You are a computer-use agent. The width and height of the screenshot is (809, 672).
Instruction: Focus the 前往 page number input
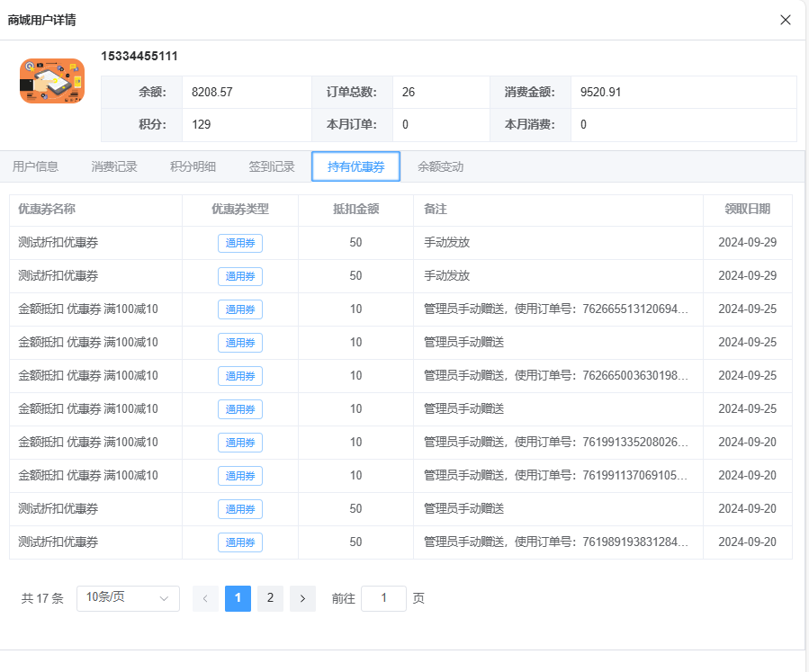pyautogui.click(x=383, y=598)
